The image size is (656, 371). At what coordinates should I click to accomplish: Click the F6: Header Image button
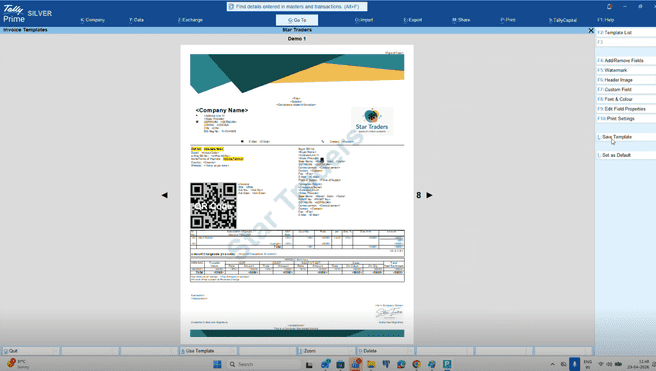626,80
